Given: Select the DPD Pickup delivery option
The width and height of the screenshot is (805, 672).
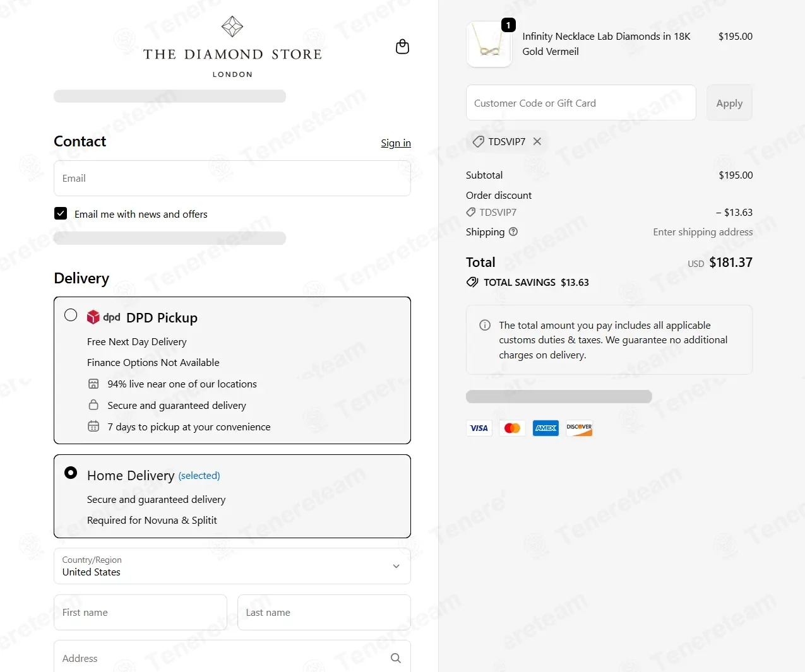Looking at the screenshot, I should tap(71, 315).
